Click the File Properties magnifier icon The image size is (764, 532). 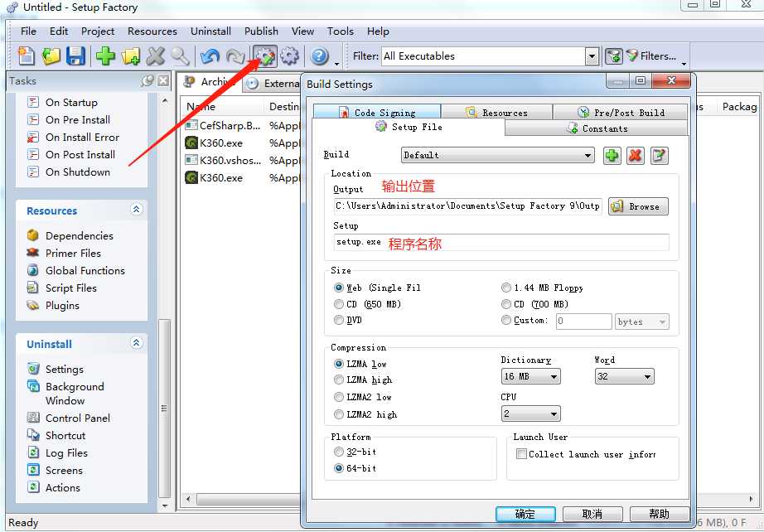[180, 56]
